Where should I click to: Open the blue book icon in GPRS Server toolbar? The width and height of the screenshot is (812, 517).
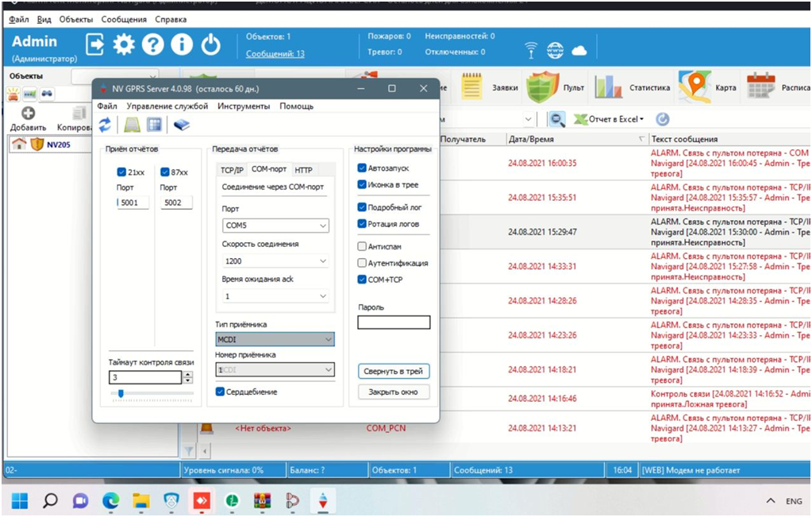tap(181, 125)
